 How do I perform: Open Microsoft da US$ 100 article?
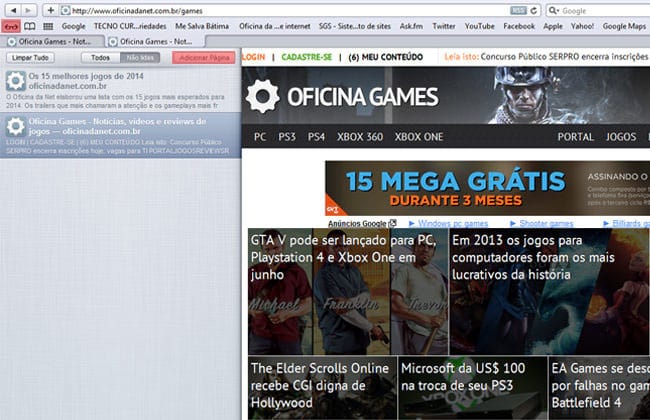473,388
